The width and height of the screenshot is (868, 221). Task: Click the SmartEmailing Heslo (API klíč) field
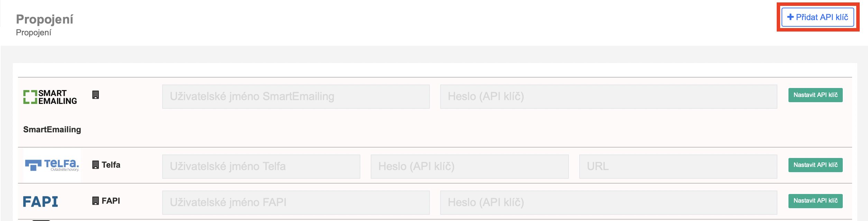608,97
